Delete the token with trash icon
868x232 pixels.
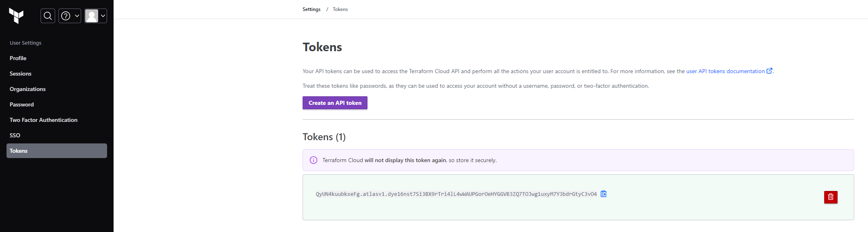click(x=830, y=197)
